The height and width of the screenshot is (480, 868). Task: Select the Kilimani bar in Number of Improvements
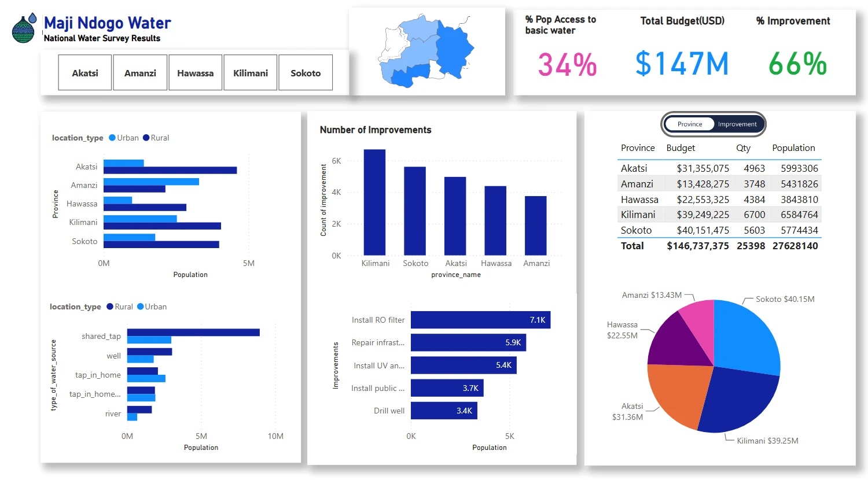point(374,202)
